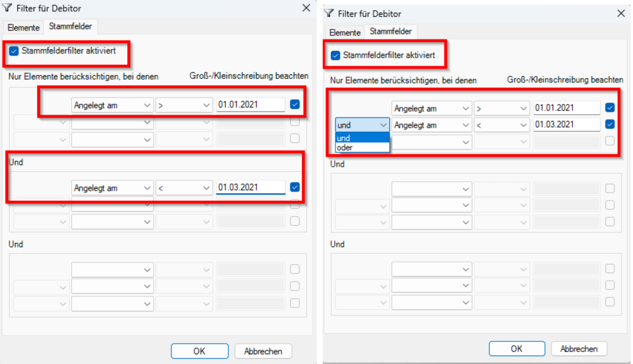Switch to Elemente tab in left dialog

point(23,27)
